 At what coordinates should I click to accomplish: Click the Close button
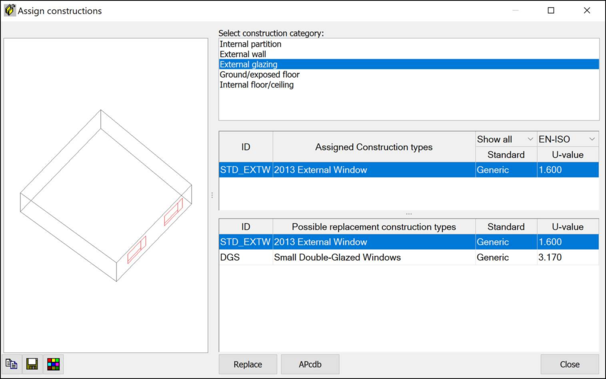click(570, 364)
